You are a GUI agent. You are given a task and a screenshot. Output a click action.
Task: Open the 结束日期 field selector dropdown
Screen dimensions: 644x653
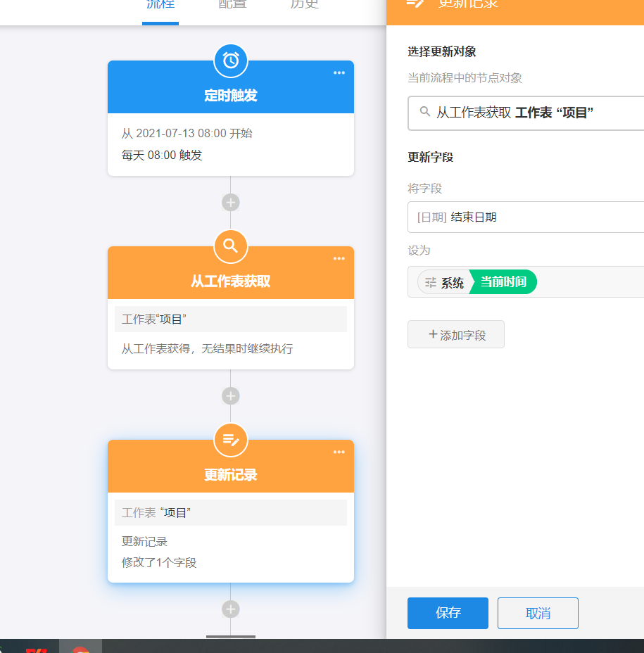pyautogui.click(x=525, y=217)
